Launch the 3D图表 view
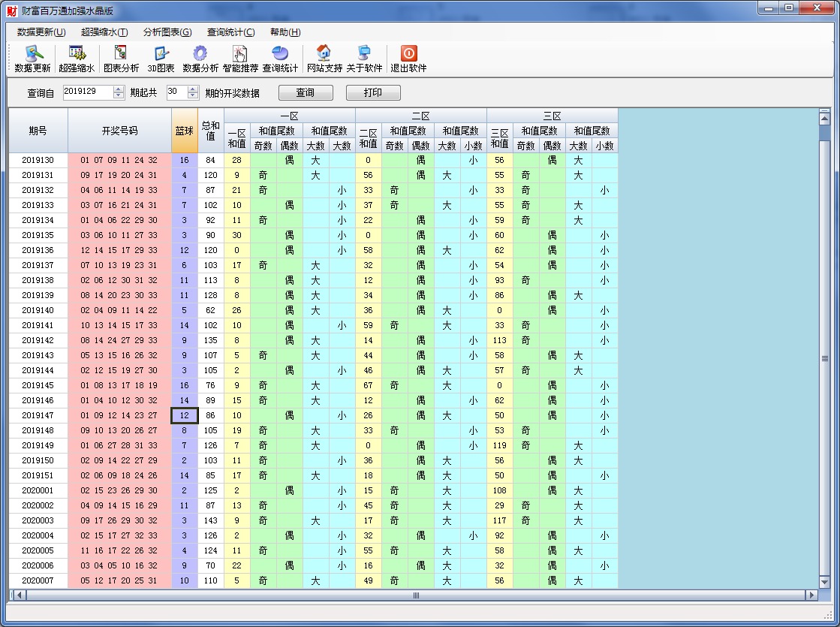The height and width of the screenshot is (627, 840). coord(161,59)
